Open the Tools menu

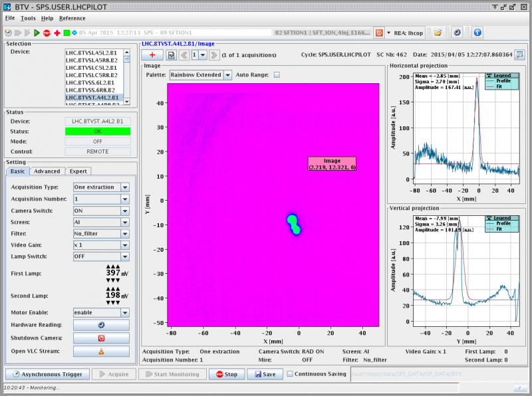click(x=29, y=18)
